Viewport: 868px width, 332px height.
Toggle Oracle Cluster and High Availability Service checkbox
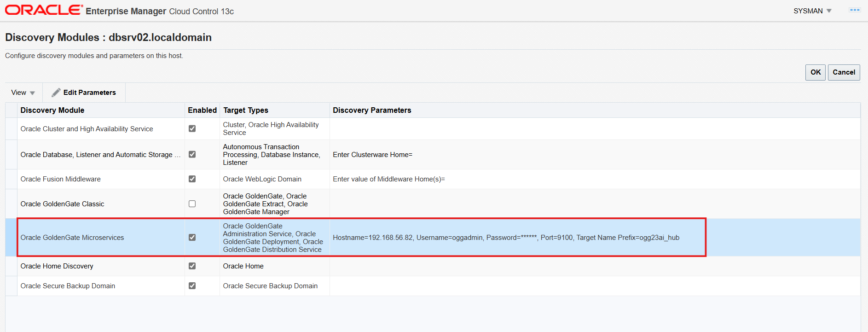point(192,128)
